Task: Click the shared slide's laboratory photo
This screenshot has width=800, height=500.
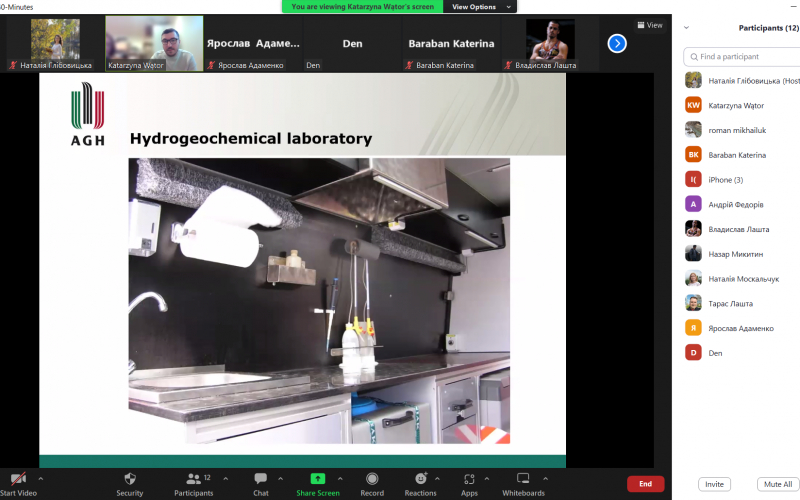Action: (x=319, y=301)
